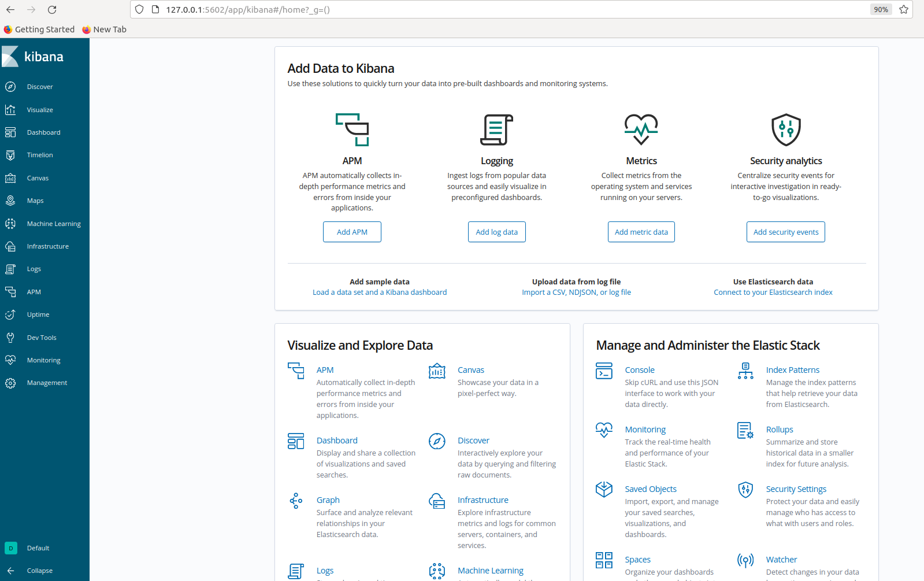The height and width of the screenshot is (581, 924).
Task: Open the Monitoring heartbeat icon in sidebar
Action: (x=10, y=360)
